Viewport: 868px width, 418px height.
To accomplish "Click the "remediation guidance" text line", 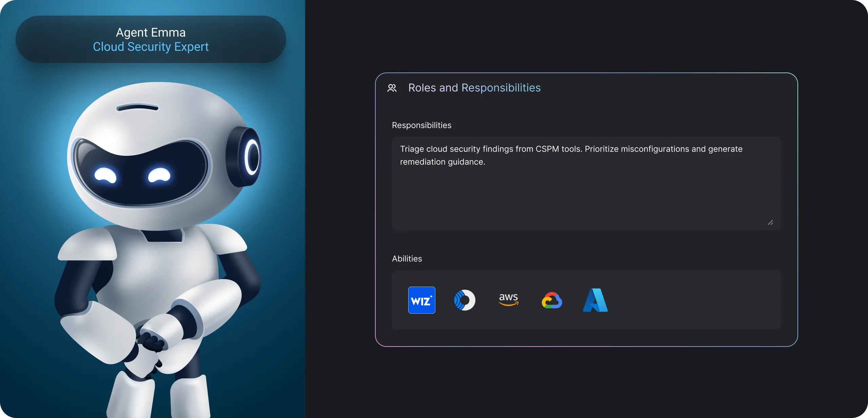I will click(x=442, y=162).
